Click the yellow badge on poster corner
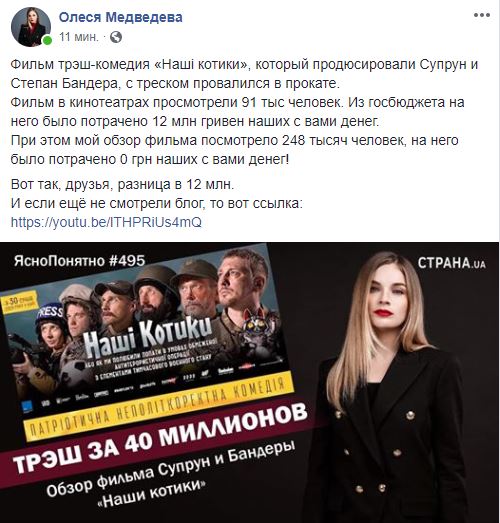The height and width of the screenshot is (523, 500). [x=18, y=302]
